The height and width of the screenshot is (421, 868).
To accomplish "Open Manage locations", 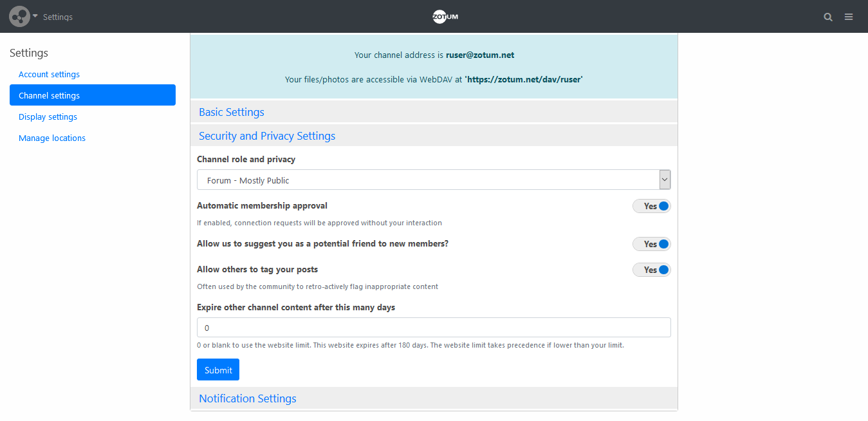I will tap(52, 138).
